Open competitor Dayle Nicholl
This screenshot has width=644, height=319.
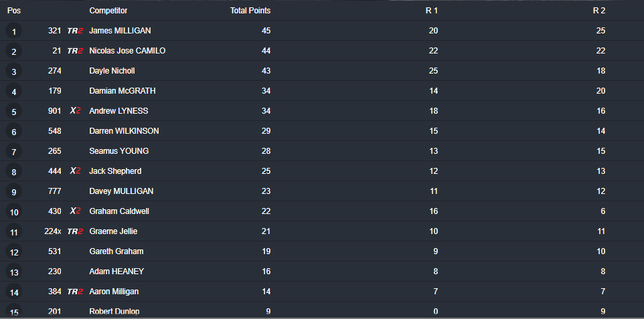pyautogui.click(x=112, y=71)
